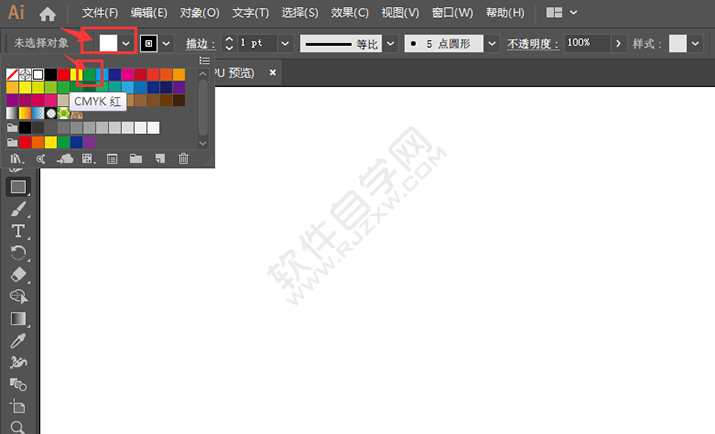Pick the yellow-orange gradient swatch

pyautogui.click(x=25, y=113)
